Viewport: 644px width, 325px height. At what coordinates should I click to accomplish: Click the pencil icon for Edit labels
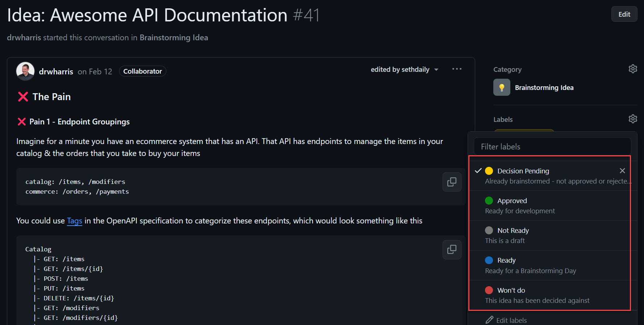[x=489, y=320]
